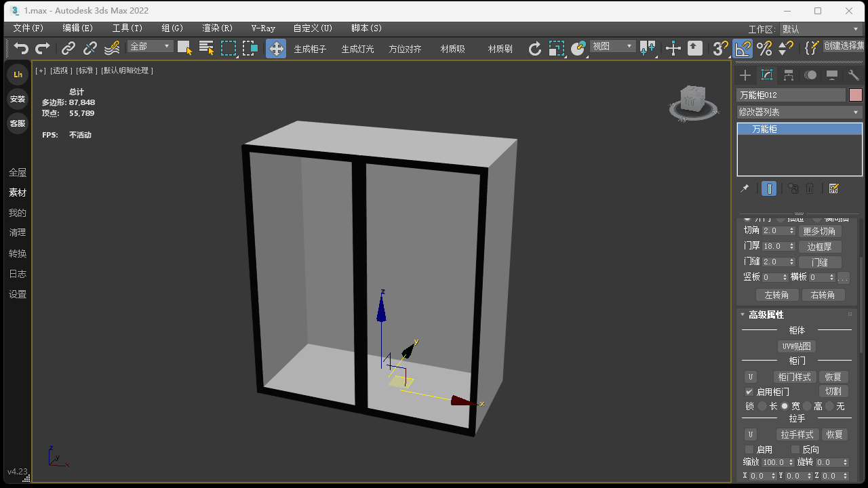The height and width of the screenshot is (488, 868).
Task: Toggle Angle Snap icon
Action: [x=743, y=48]
